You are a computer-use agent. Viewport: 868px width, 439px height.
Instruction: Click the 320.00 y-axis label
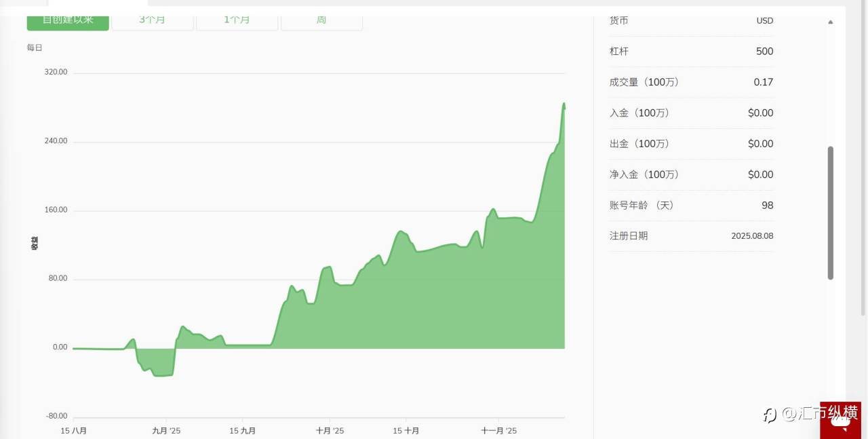point(56,72)
